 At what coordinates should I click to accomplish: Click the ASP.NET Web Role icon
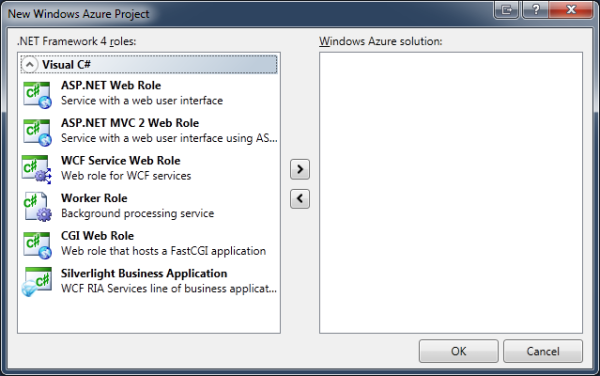pyautogui.click(x=37, y=94)
